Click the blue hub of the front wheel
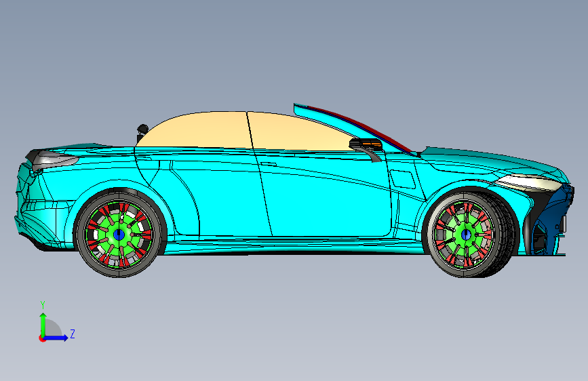The height and width of the screenshot is (381, 588). [466, 235]
